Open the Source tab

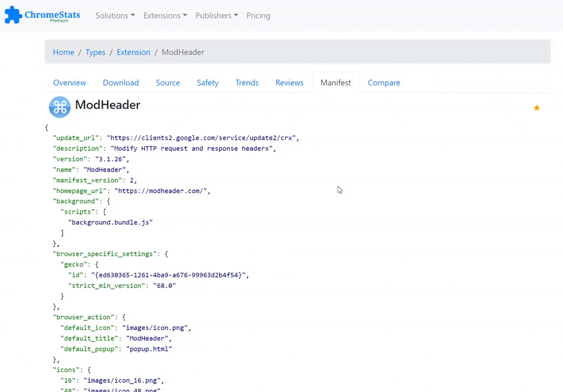(x=168, y=83)
